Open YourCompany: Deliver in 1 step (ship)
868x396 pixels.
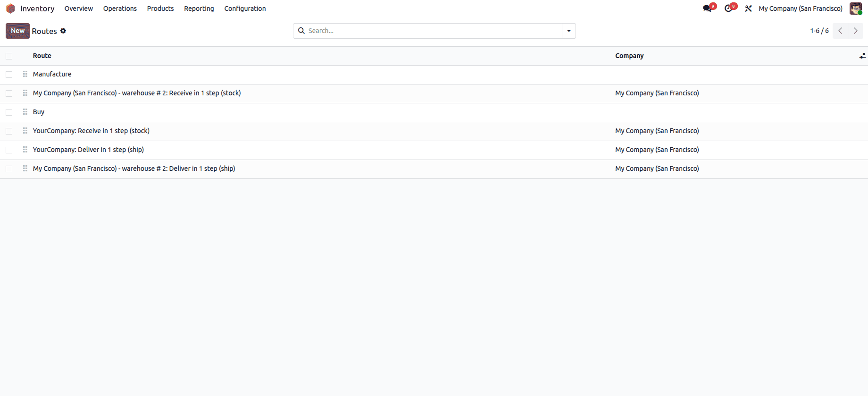tap(88, 150)
